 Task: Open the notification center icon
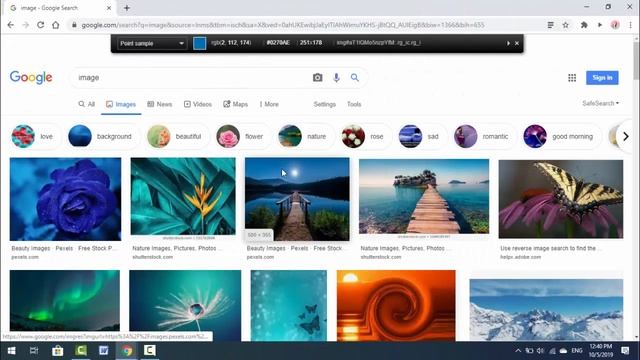(x=625, y=351)
